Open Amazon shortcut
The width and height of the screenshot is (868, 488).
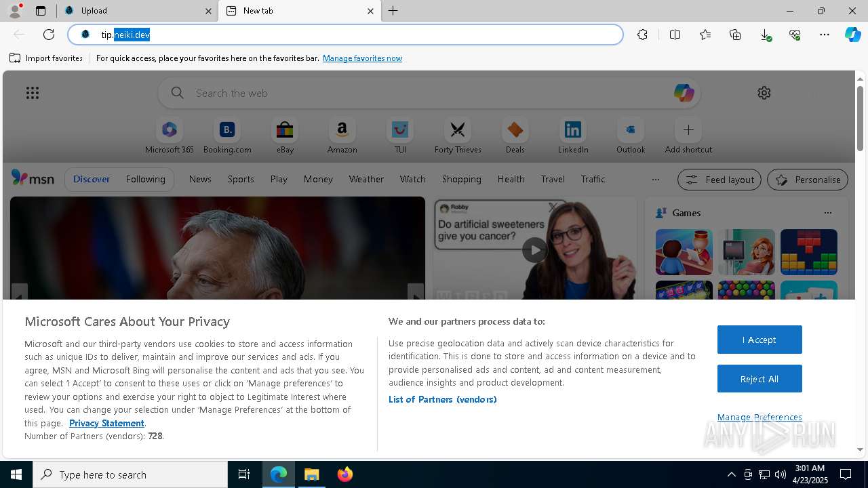point(342,136)
